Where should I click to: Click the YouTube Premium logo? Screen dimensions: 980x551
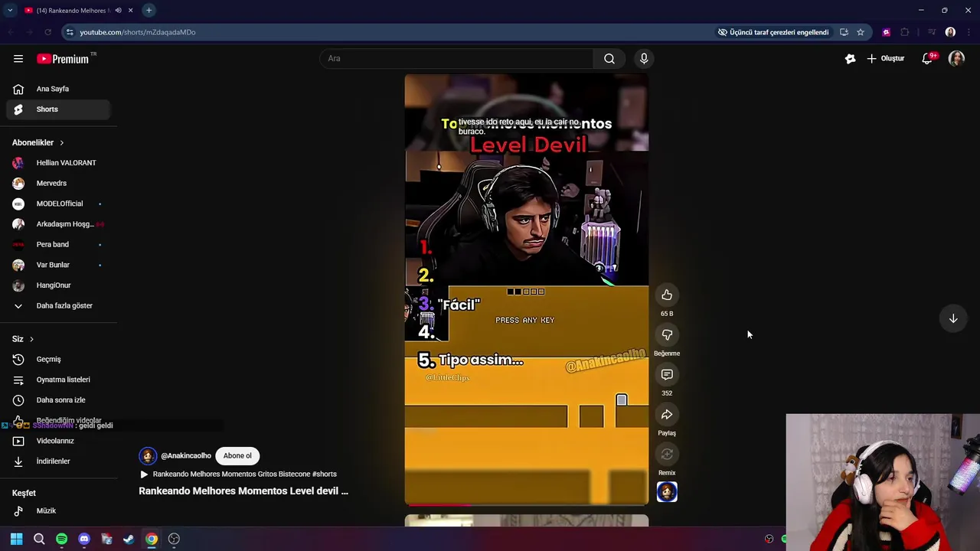point(66,58)
